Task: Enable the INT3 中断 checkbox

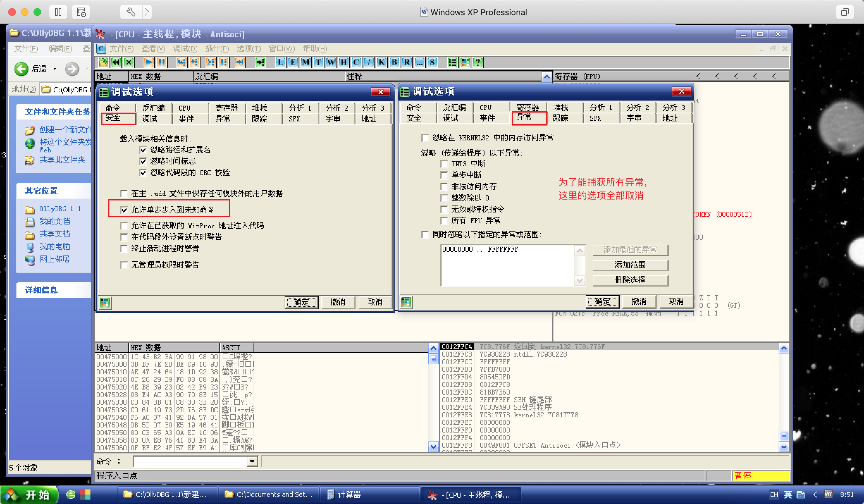Action: coord(444,163)
